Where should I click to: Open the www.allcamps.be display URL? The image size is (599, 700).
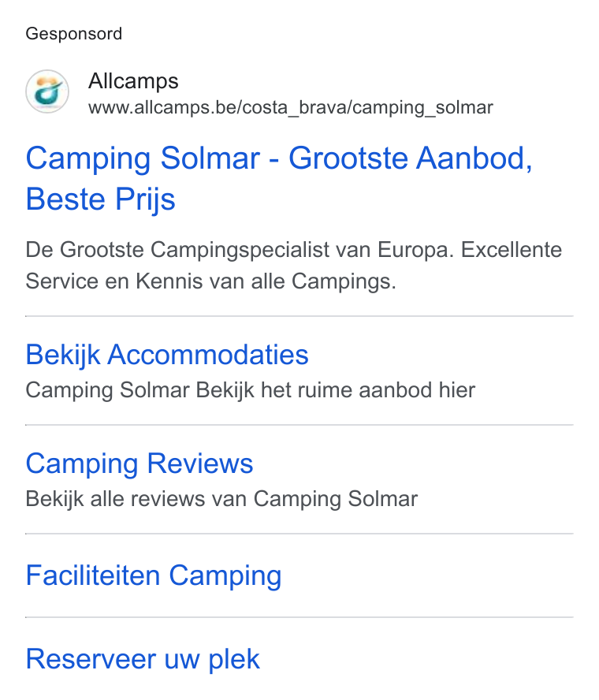tap(291, 107)
